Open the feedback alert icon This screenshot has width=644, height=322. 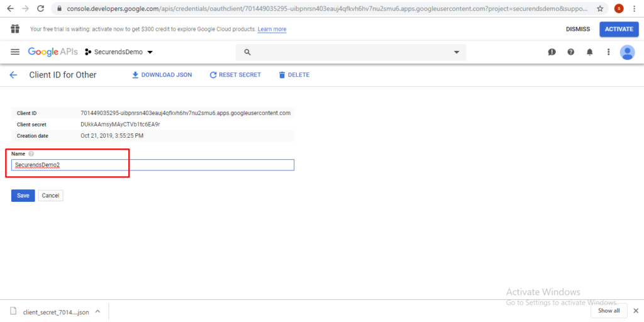(x=552, y=52)
